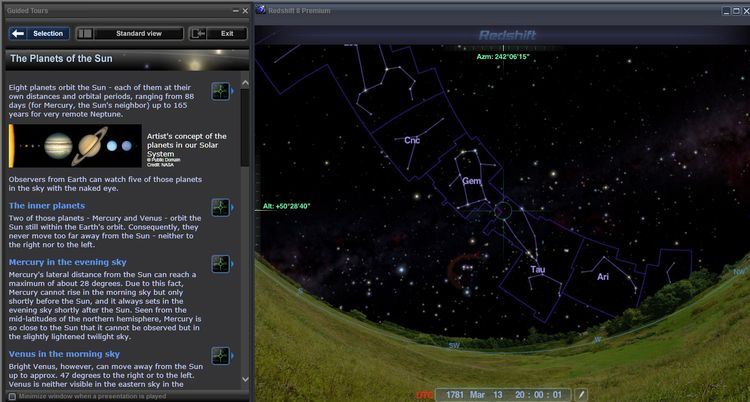
Task: Click the UTC time mode label
Action: 423,395
